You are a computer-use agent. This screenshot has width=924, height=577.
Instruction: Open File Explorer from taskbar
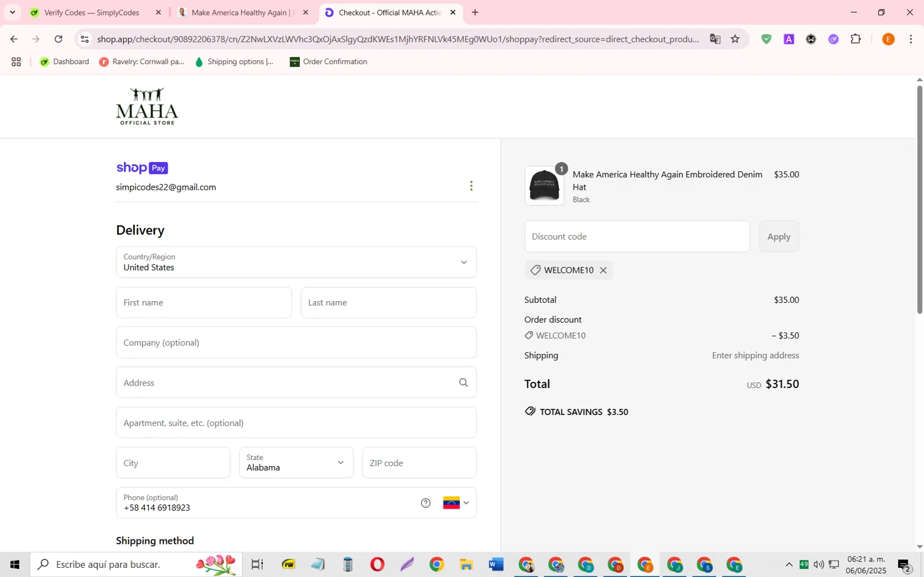click(x=466, y=564)
